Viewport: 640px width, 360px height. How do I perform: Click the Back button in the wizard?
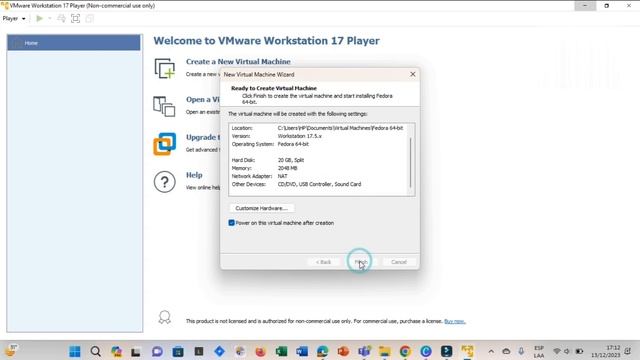(x=323, y=262)
